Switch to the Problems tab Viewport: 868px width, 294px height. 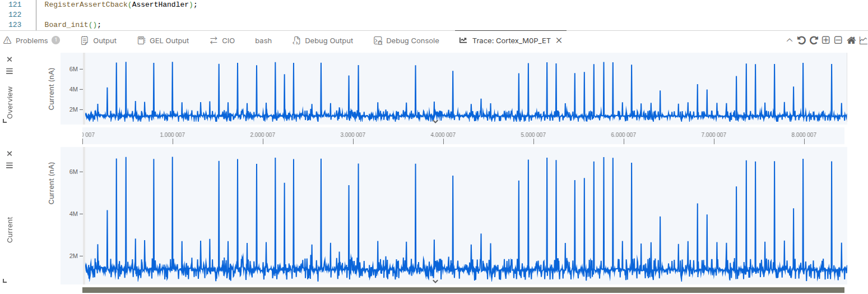[31, 40]
